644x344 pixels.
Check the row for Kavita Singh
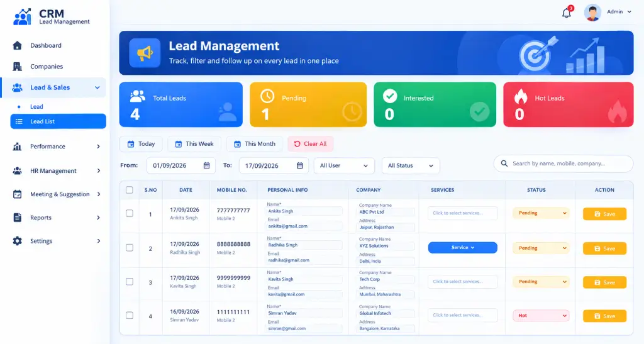tap(130, 282)
